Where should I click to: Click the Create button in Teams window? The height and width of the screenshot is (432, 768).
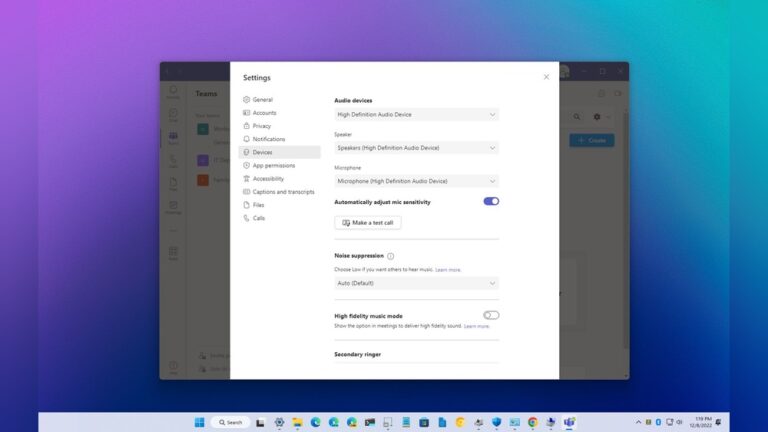click(x=592, y=141)
